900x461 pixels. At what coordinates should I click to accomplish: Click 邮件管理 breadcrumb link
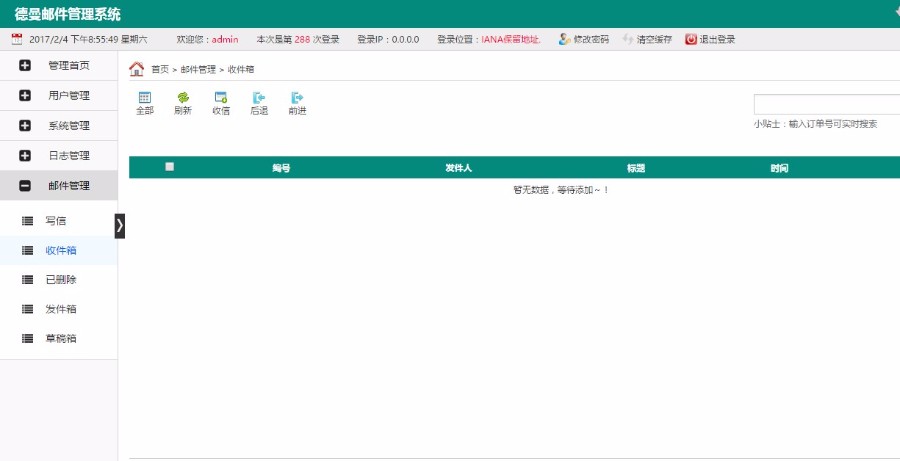point(198,69)
